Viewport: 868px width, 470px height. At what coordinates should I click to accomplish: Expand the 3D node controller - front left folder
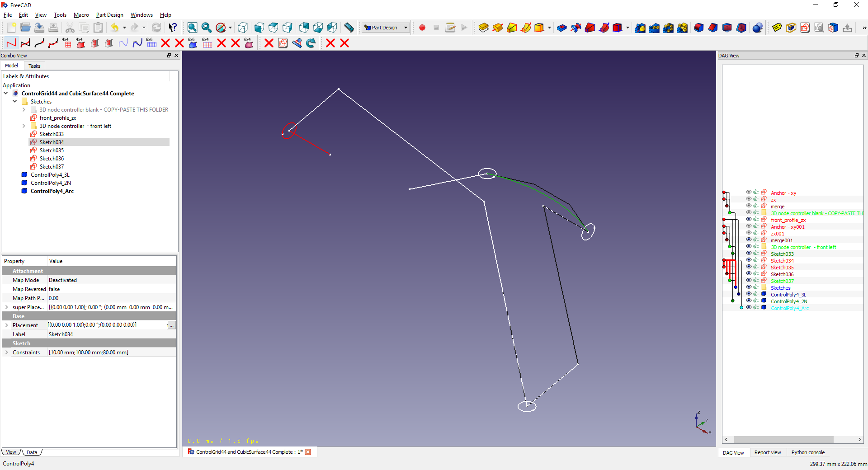click(x=24, y=126)
